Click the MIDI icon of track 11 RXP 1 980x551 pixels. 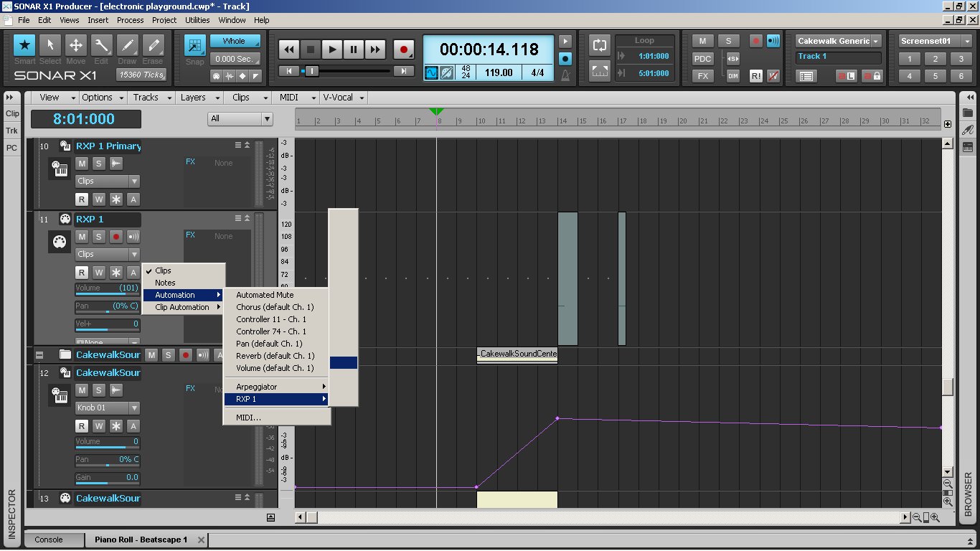pyautogui.click(x=59, y=242)
